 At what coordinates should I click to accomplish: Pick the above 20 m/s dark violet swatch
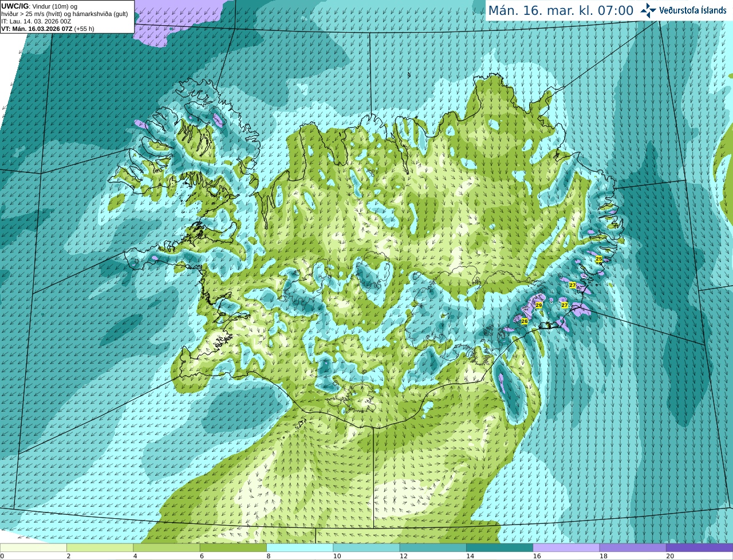click(700, 547)
